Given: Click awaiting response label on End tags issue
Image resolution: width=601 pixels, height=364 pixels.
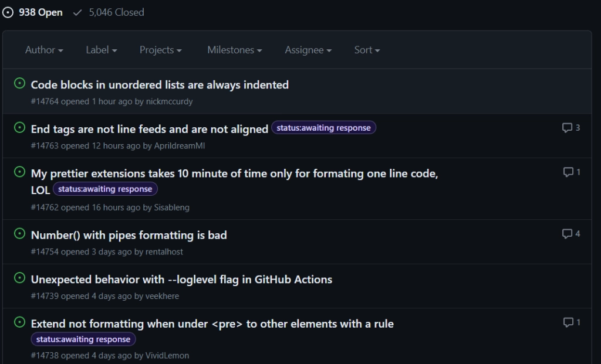Looking at the screenshot, I should [323, 128].
